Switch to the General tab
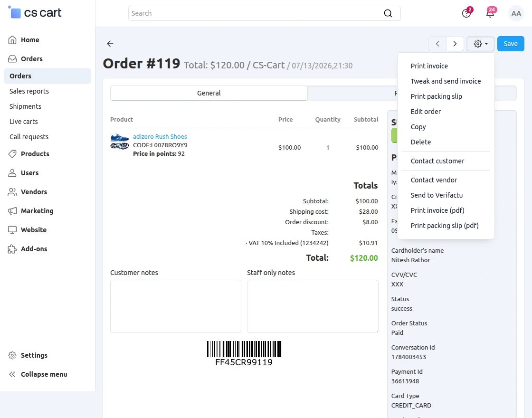The width and height of the screenshot is (532, 418). click(x=209, y=93)
